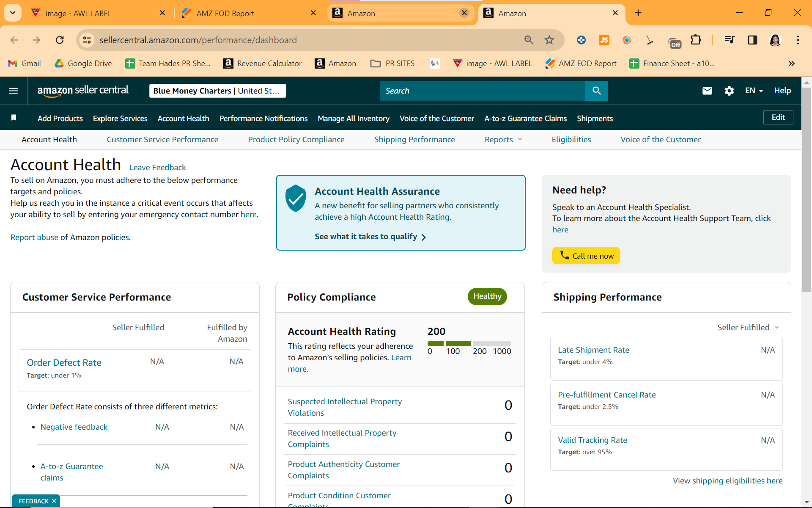Open the buyer messages envelope icon
The width and height of the screenshot is (812, 508).
coord(707,91)
